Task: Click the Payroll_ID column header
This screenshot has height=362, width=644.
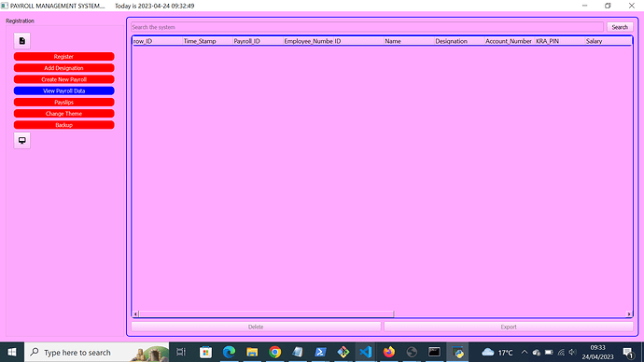Action: 258,41
